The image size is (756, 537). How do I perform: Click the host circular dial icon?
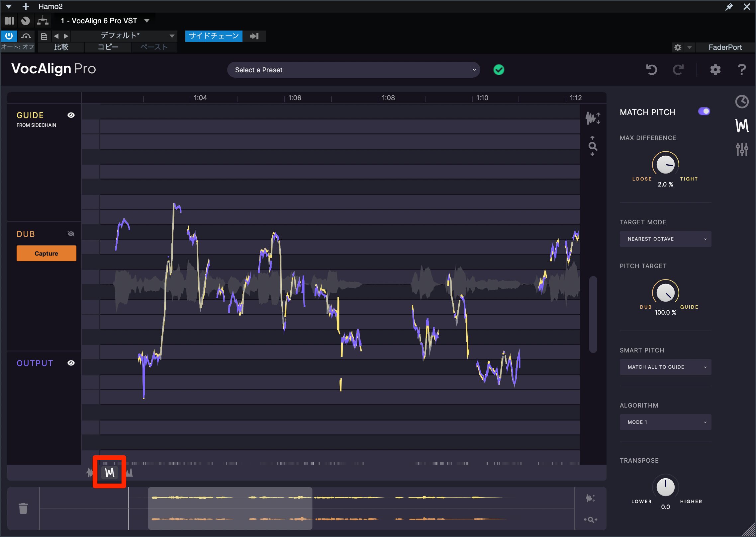point(26,21)
